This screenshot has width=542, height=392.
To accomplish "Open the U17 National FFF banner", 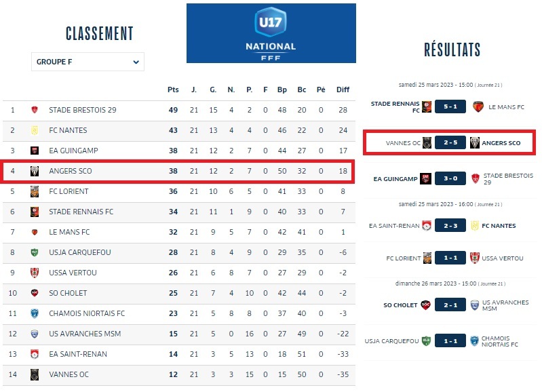I will click(271, 33).
